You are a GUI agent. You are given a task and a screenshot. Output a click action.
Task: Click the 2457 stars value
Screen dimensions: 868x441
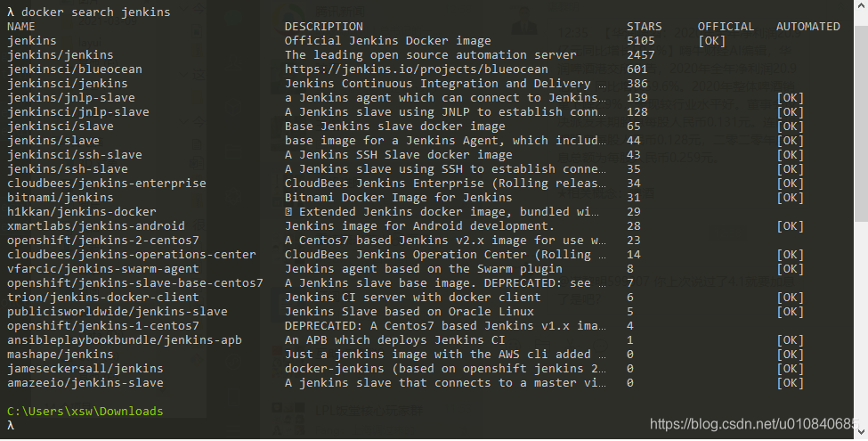640,55
